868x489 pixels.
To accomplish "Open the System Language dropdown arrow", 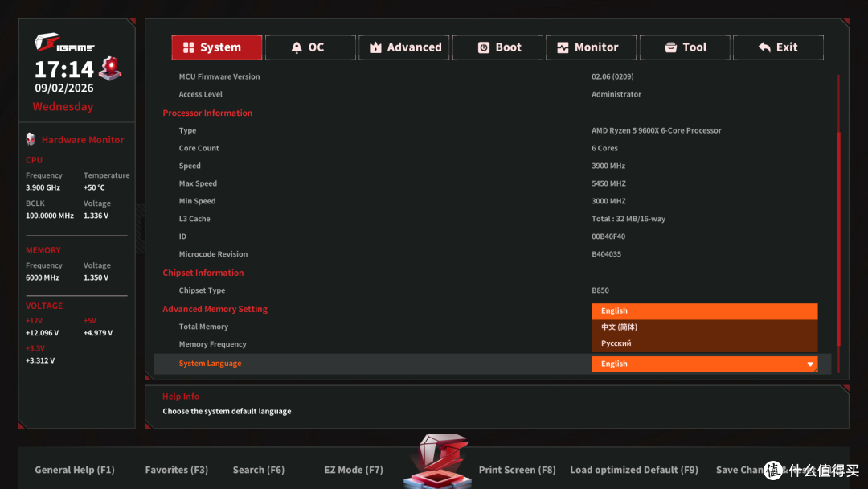I will (810, 364).
